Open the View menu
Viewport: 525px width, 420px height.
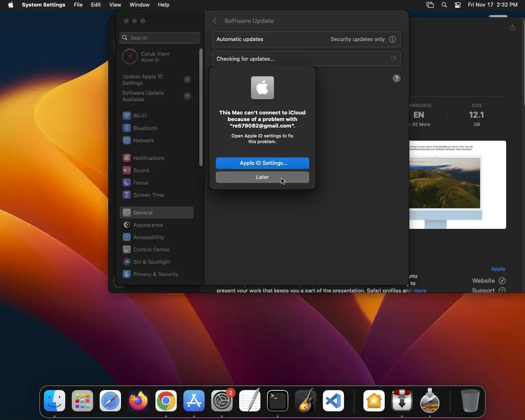click(x=115, y=5)
